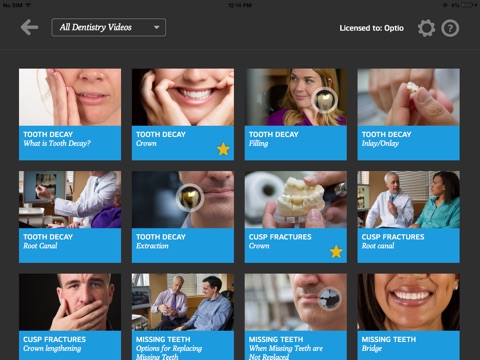Select the 'Crown lengthening' caption text
Image resolution: width=480 pixels, height=360 pixels.
tap(52, 349)
